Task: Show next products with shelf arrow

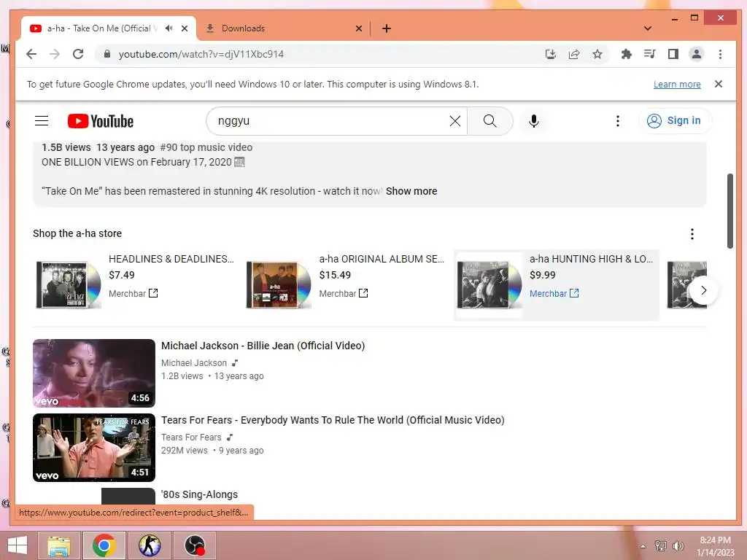Action: [704, 290]
